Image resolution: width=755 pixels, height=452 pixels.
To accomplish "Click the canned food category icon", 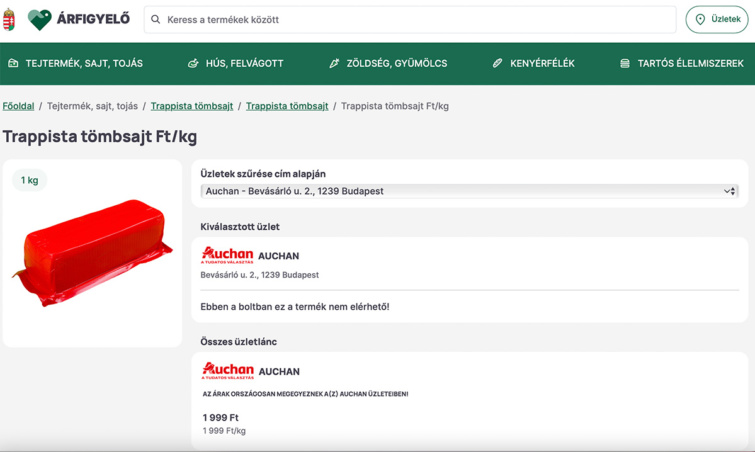I will (625, 63).
